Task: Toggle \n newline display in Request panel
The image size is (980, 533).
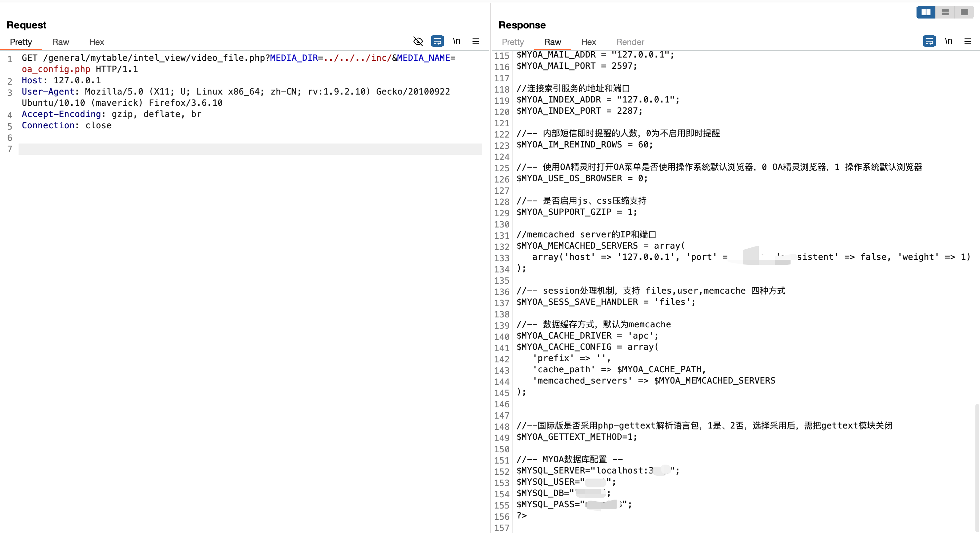Action: point(457,41)
